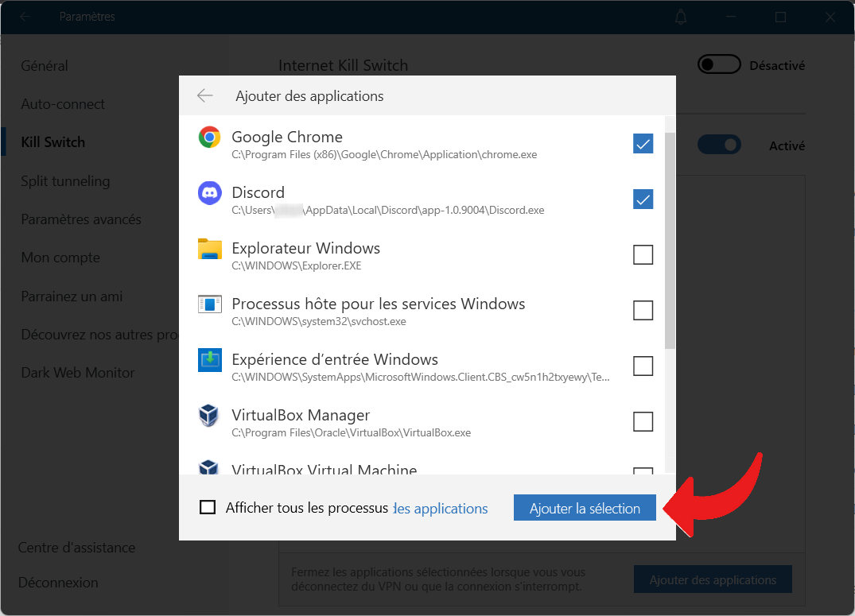Click Ajouter des applications button in background
The image size is (855, 616).
[x=713, y=579]
